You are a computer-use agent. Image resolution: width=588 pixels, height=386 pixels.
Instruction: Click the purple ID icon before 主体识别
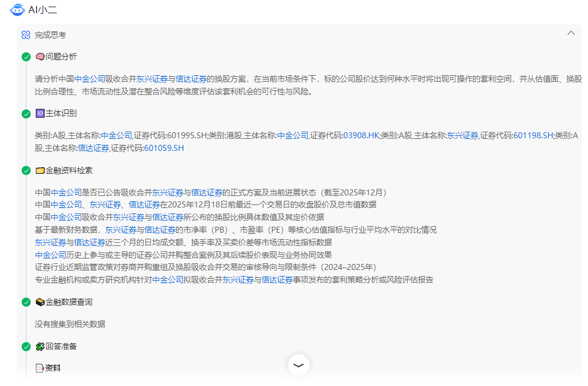[40, 113]
